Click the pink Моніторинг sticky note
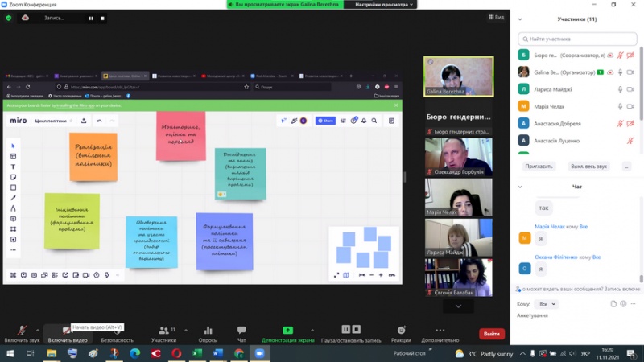 [x=180, y=136]
